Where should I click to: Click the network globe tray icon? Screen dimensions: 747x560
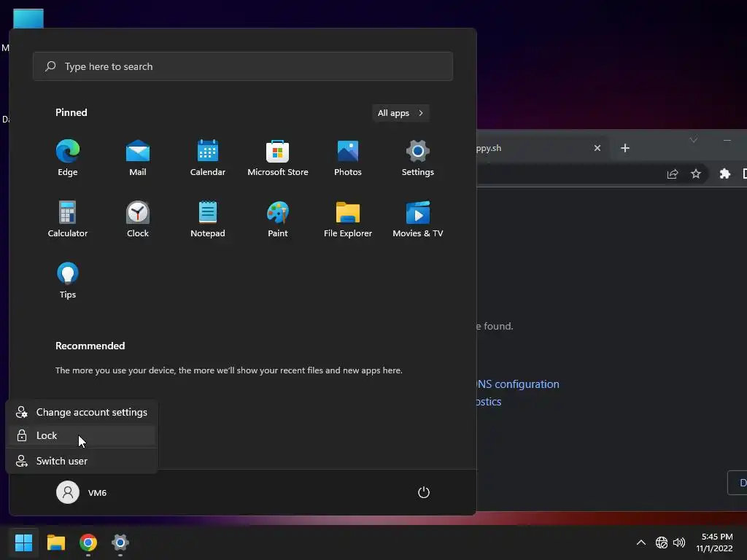point(662,542)
